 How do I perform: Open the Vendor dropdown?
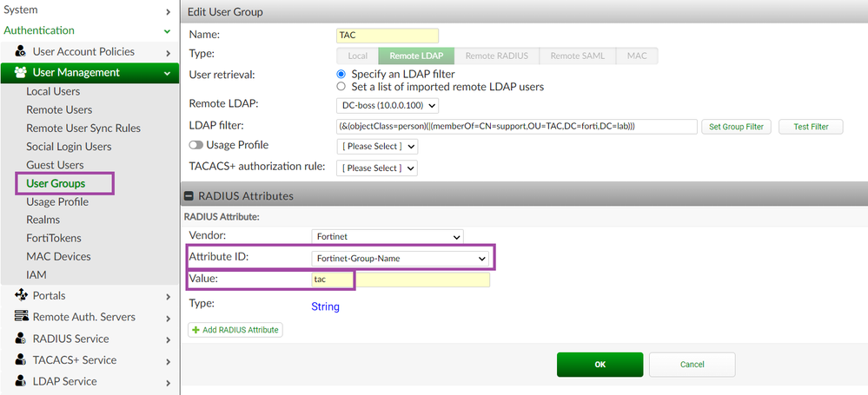[x=387, y=236]
